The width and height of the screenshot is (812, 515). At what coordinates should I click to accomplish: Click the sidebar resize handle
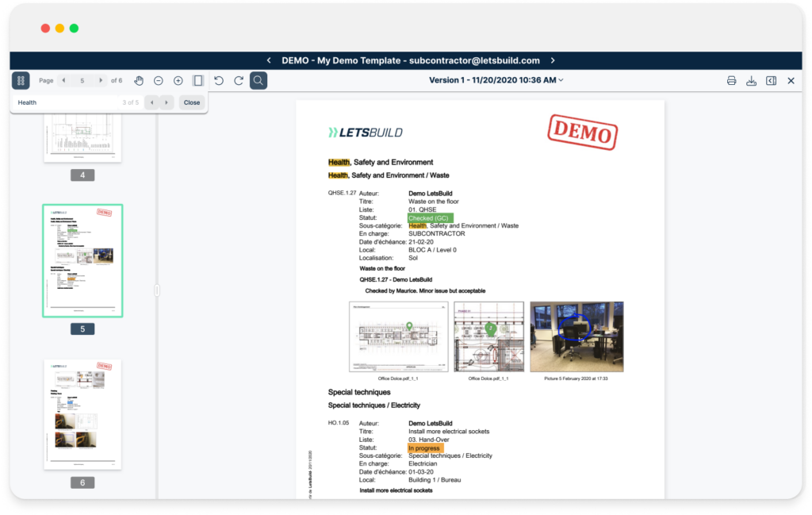pos(157,291)
